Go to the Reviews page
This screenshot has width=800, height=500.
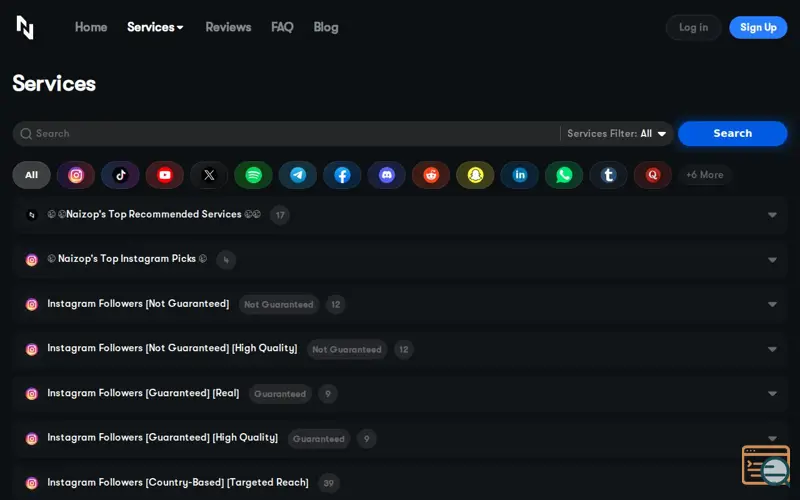click(x=228, y=27)
